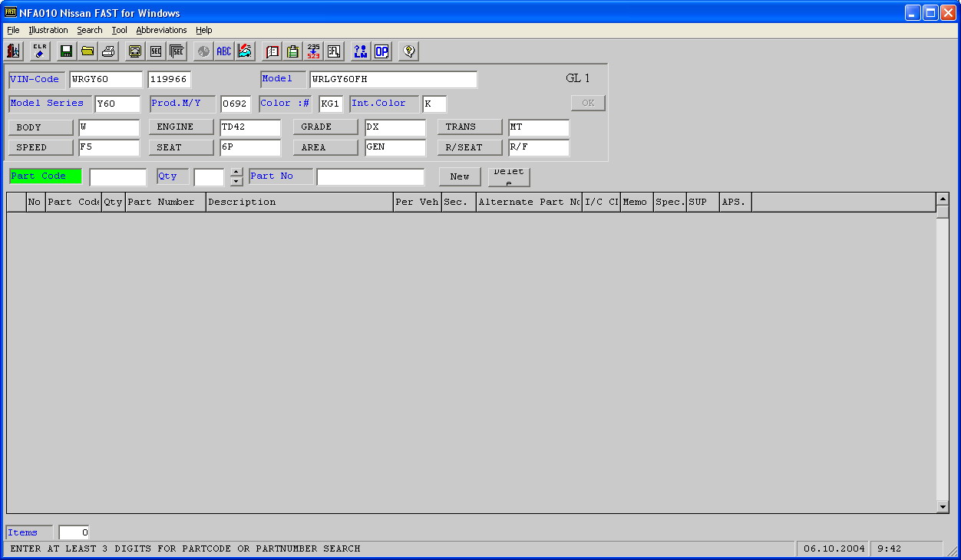Viewport: 961px width, 560px height.
Task: Click the exit door toolbar icon
Action: (14, 51)
